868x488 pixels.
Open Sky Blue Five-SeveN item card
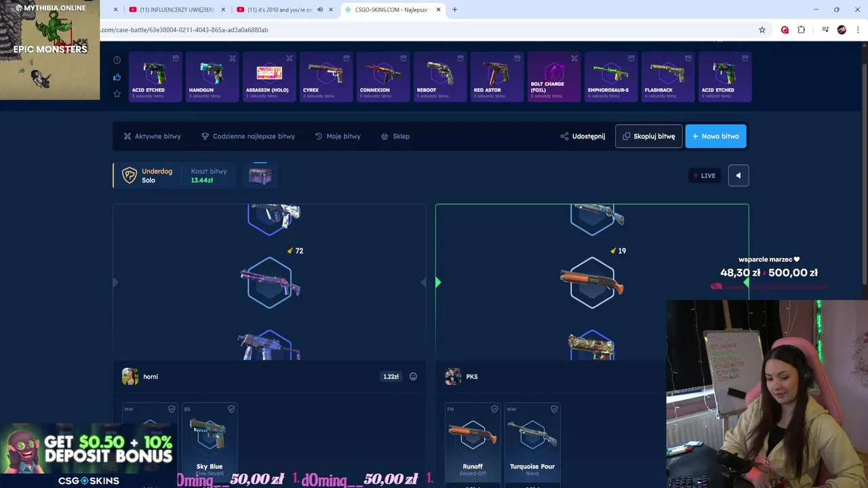pos(209,444)
